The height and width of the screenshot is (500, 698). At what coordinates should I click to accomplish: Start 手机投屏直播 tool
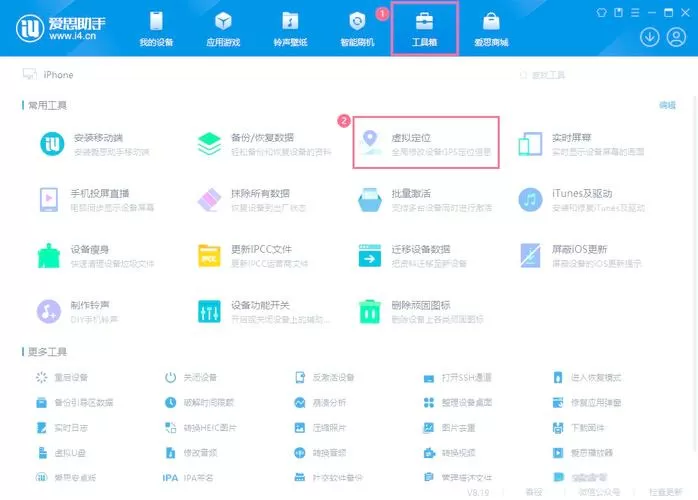click(97, 199)
